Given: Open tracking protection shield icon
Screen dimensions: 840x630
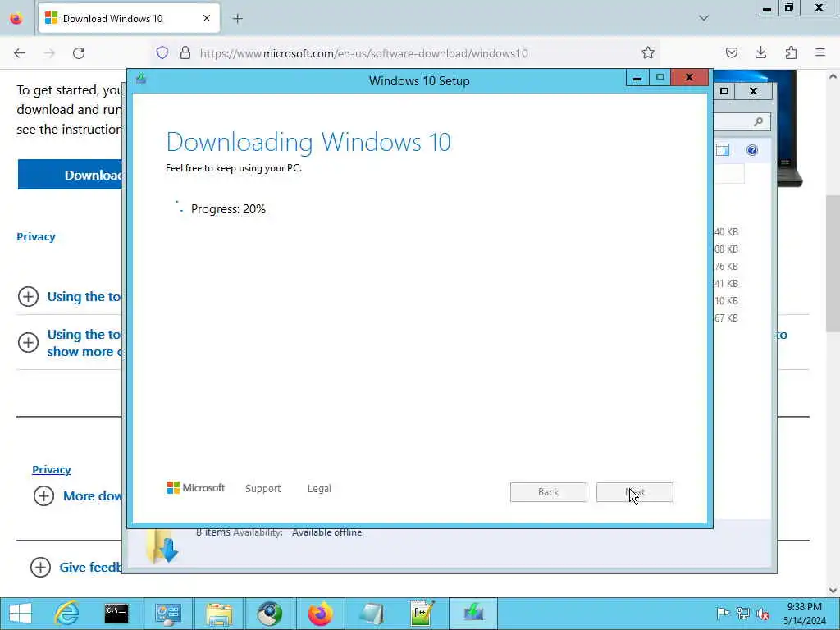Looking at the screenshot, I should (162, 53).
